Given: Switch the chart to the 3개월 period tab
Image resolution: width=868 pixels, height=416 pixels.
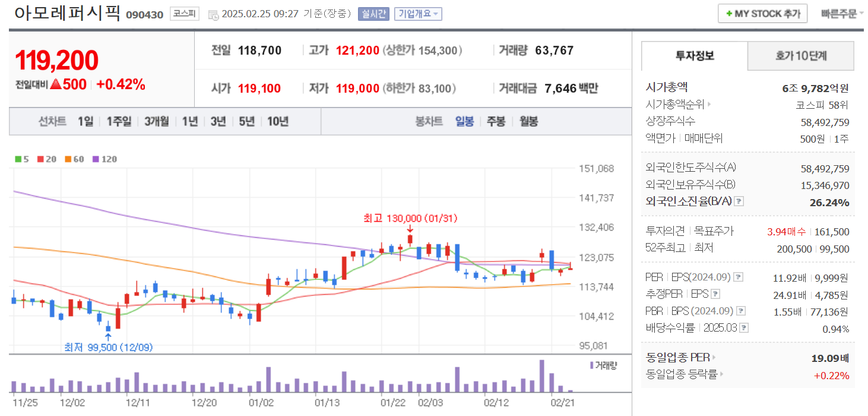Looking at the screenshot, I should click(x=156, y=121).
